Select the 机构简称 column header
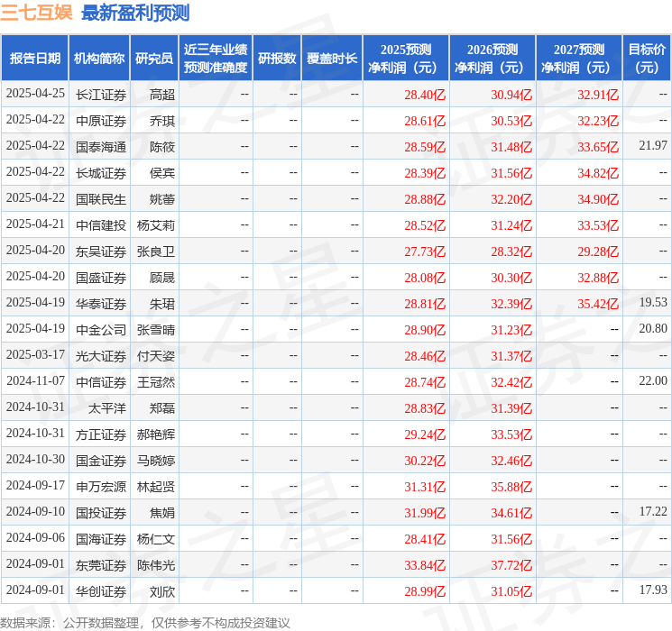Image resolution: width=672 pixels, height=631 pixels. tap(99, 59)
